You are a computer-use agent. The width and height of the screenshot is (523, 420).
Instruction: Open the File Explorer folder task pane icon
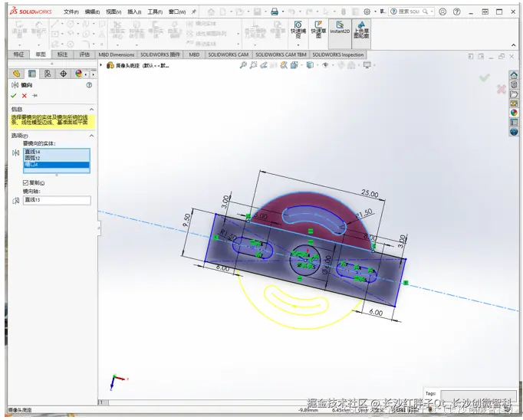click(514, 94)
